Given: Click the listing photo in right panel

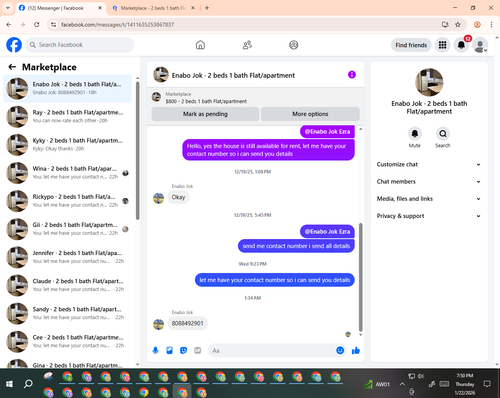Looking at the screenshot, I should (x=429, y=82).
